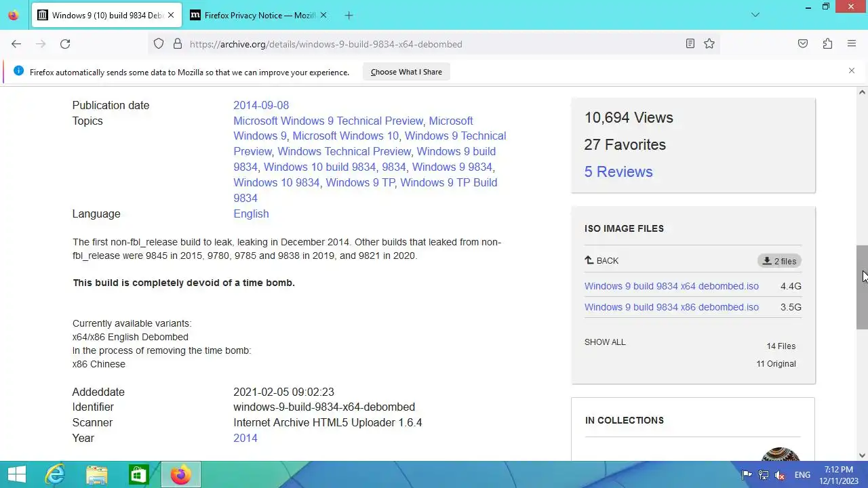Open the Microsoft Windows 10 topic link
Viewport: 868px width, 488px height.
[345, 136]
